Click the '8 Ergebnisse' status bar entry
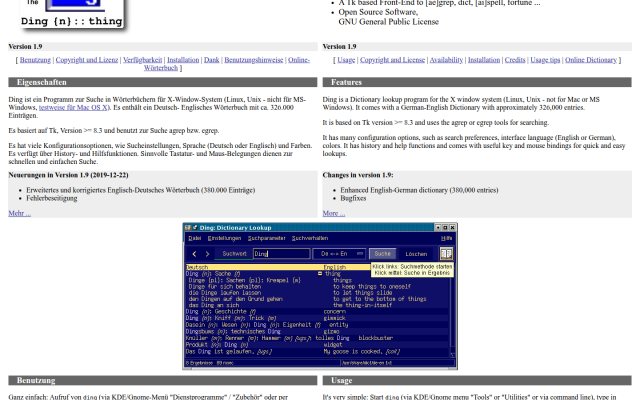640x400 pixels. (x=209, y=362)
